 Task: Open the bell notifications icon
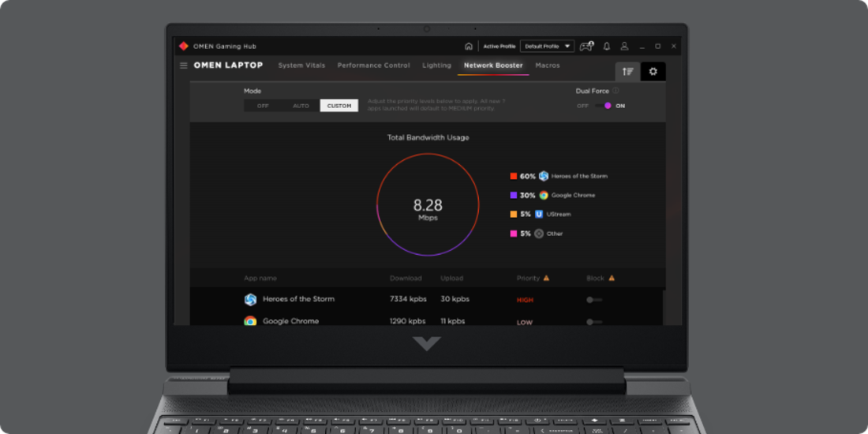click(x=606, y=47)
